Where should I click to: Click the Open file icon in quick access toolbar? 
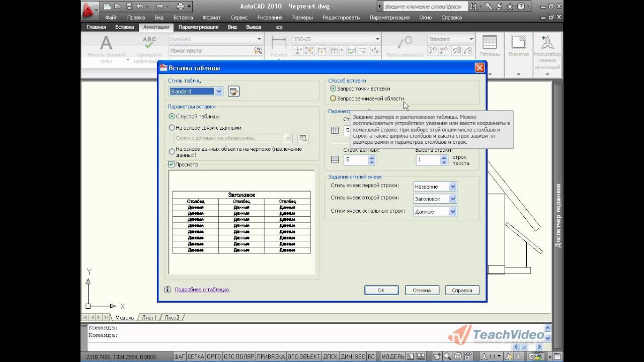tap(118, 7)
